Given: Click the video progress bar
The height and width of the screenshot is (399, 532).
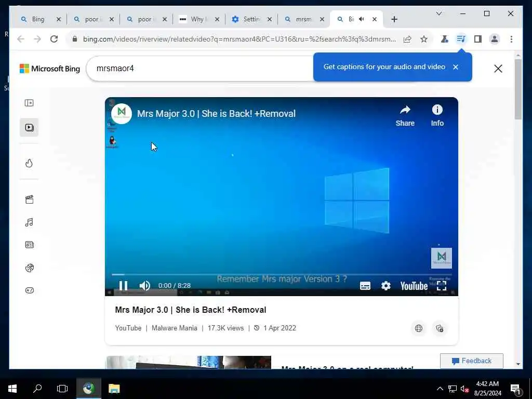Looking at the screenshot, I should pos(282,274).
